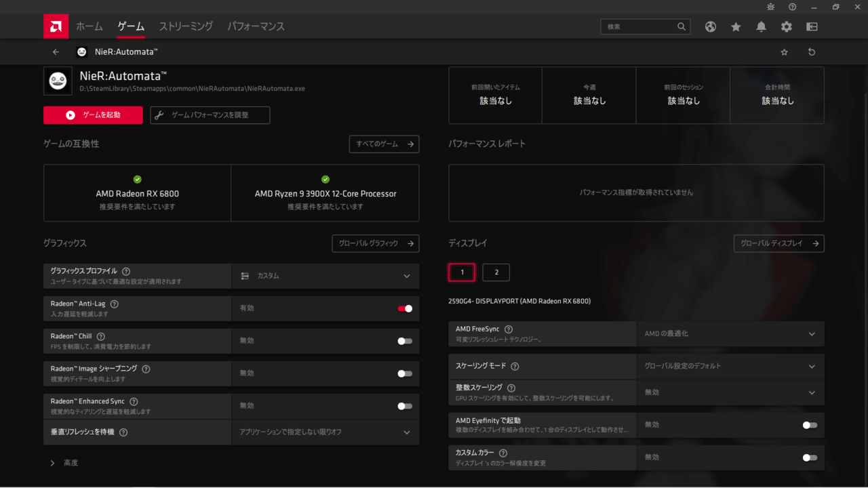Open すべてのゲーム list
The height and width of the screenshot is (488, 868).
(x=384, y=144)
